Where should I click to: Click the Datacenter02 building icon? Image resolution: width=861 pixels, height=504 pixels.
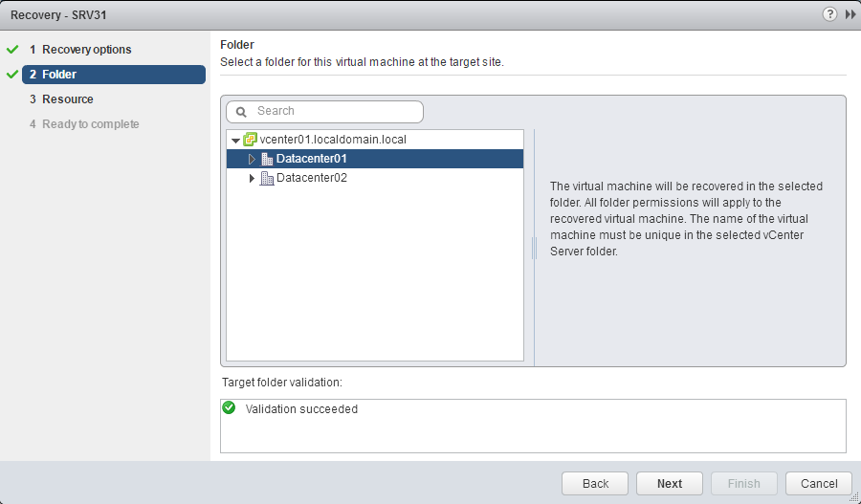coord(267,178)
